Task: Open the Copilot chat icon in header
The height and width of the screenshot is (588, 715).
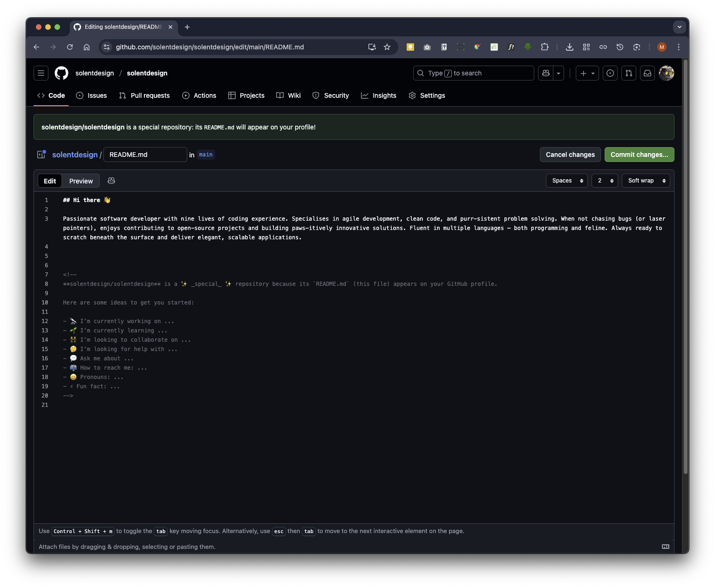Action: (546, 73)
